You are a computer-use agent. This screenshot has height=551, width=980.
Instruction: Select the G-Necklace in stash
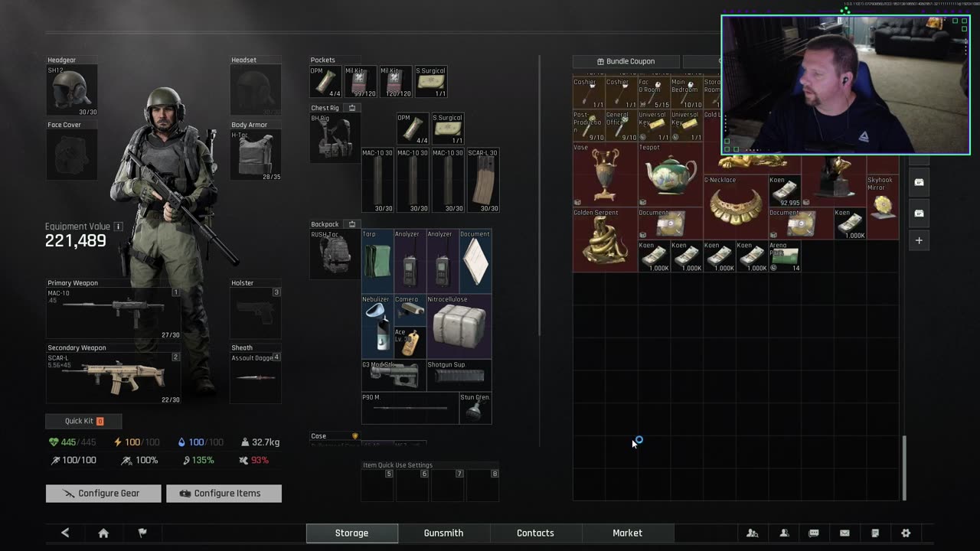pyautogui.click(x=735, y=207)
